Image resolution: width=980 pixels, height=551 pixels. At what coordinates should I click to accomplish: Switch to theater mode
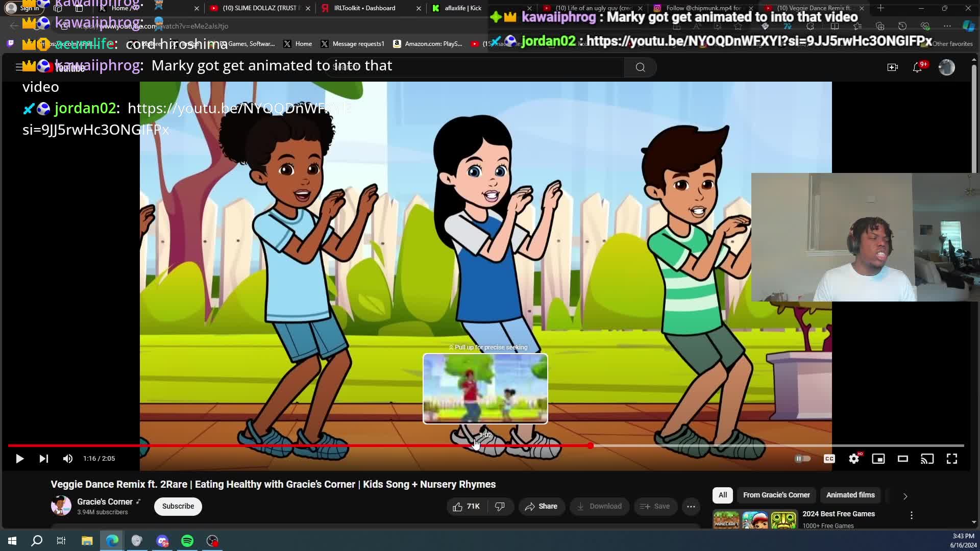pyautogui.click(x=903, y=459)
